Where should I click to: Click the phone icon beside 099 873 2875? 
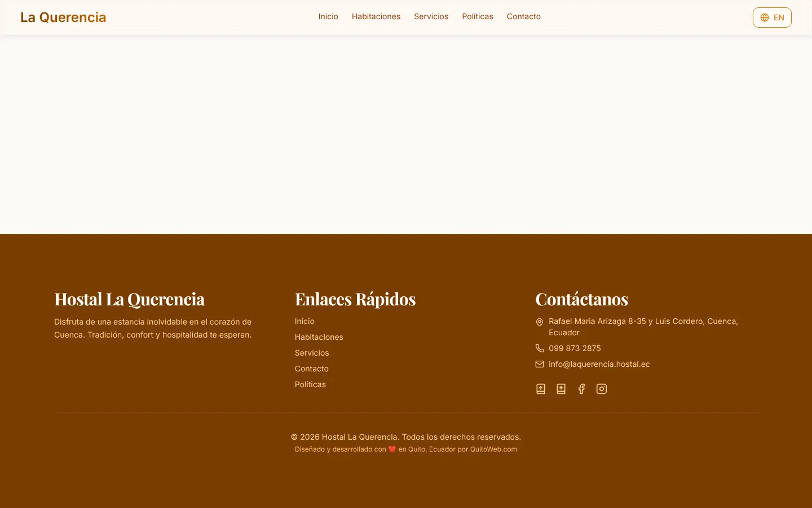pyautogui.click(x=540, y=348)
